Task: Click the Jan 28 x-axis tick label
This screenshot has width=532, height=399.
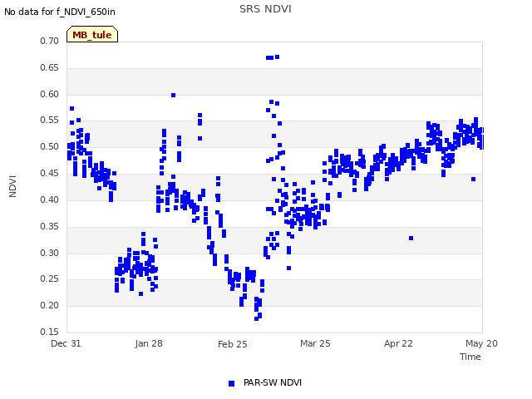Action: 149,343
